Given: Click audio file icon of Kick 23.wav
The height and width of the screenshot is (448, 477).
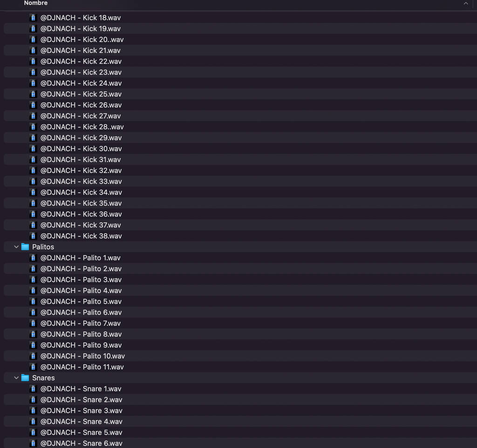Looking at the screenshot, I should [x=33, y=72].
